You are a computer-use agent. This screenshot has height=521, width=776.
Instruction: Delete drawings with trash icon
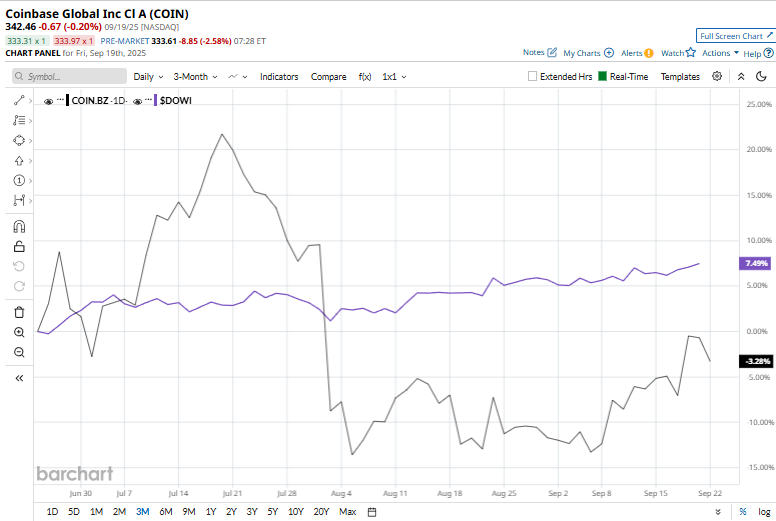(x=19, y=312)
